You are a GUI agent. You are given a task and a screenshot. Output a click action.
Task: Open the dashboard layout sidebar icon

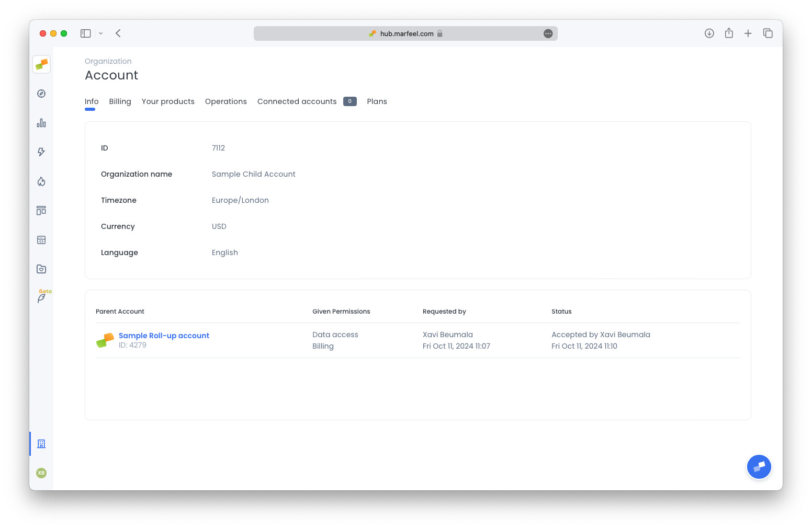pos(41,210)
